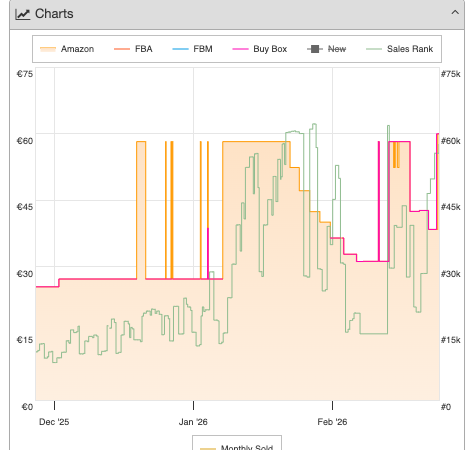The image size is (474, 450).
Task: Click the Dec '25 x-axis label
Action: coord(54,422)
